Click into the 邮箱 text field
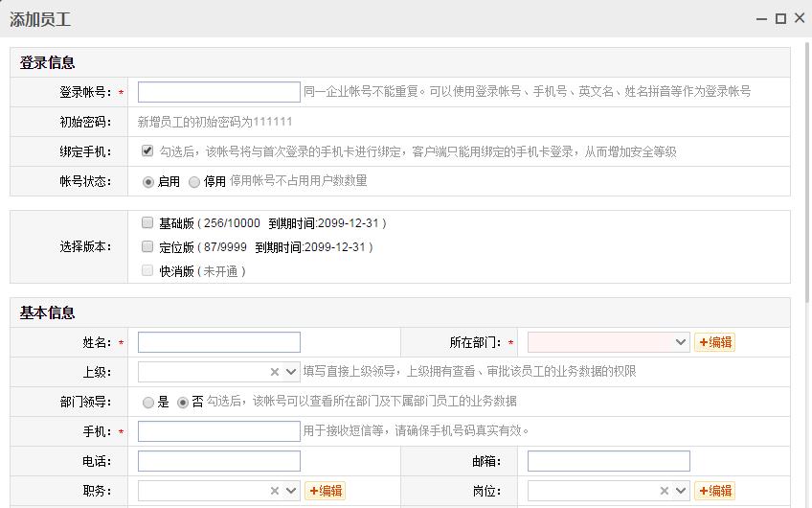Viewport: 812px width, 508px height. coord(608,461)
